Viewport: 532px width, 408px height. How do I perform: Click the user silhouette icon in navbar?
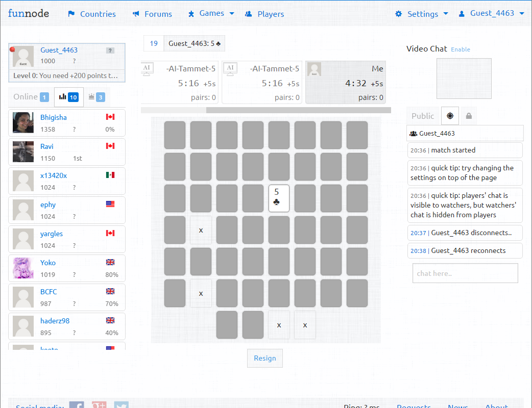(462, 14)
